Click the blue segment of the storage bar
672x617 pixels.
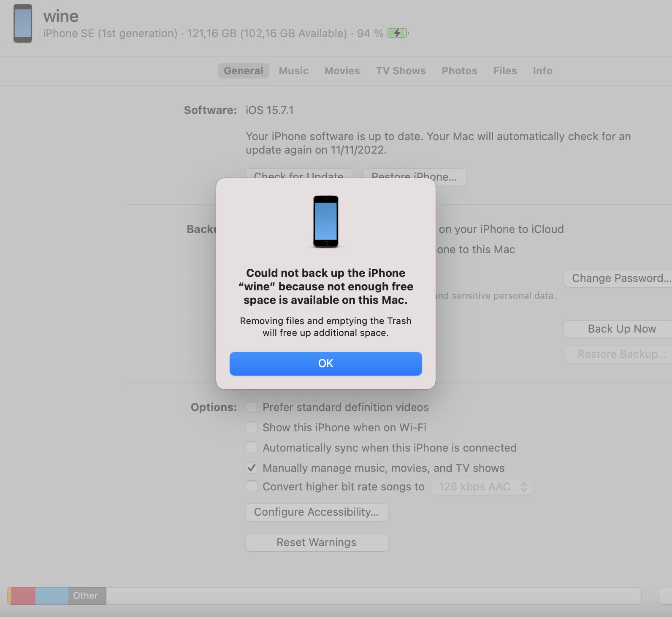(x=52, y=596)
